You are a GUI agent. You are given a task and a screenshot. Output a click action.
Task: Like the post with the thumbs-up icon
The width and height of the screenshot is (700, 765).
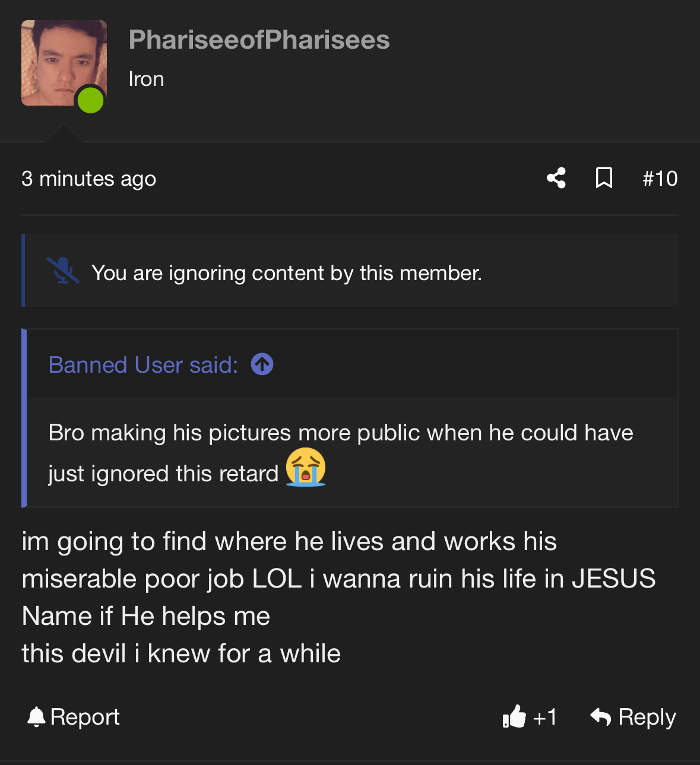pos(514,717)
